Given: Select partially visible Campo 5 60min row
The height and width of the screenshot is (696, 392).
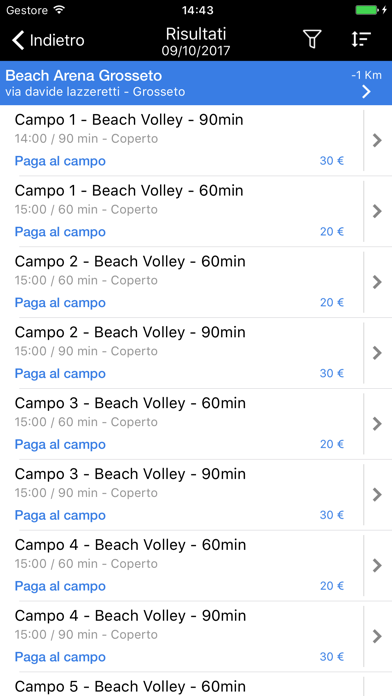Looking at the screenshot, I should (182, 684).
